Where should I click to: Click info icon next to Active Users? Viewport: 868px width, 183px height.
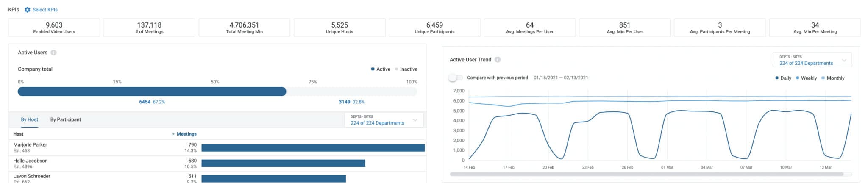coord(53,53)
